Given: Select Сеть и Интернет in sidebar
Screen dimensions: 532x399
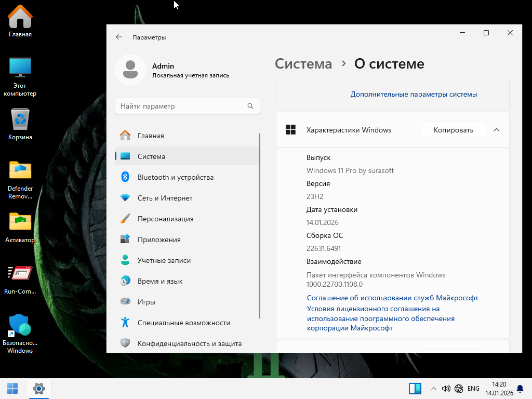Looking at the screenshot, I should [x=165, y=198].
